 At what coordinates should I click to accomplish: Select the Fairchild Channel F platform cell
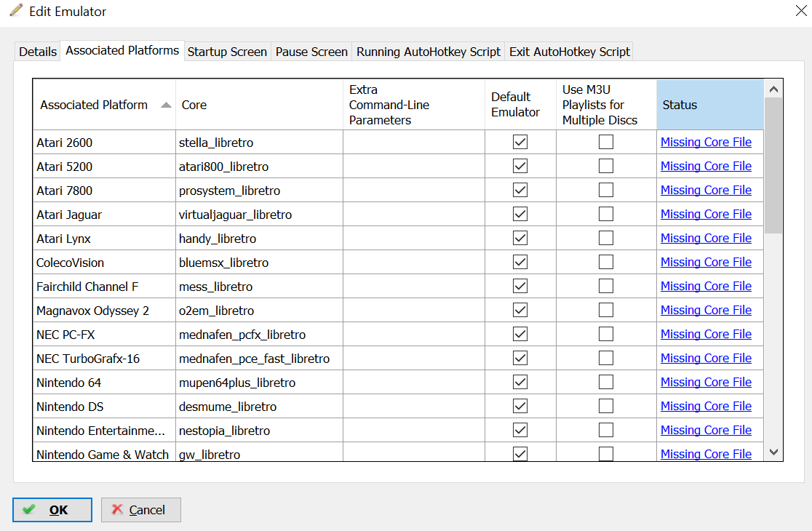pyautogui.click(x=104, y=286)
